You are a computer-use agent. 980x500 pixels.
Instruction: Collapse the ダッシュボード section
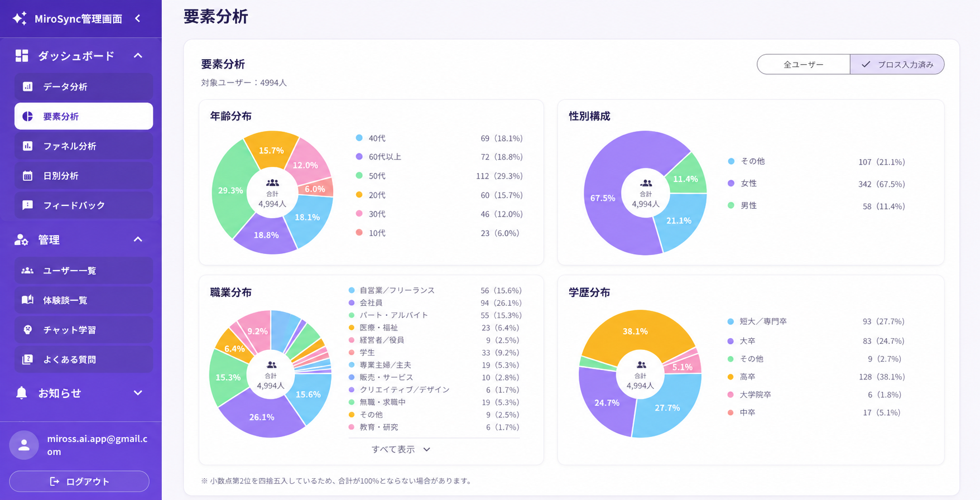click(138, 56)
